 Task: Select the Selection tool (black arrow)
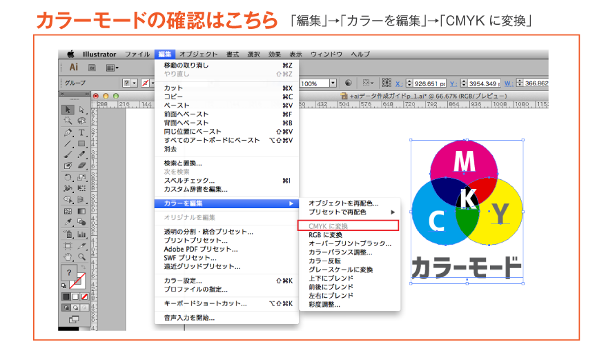point(68,110)
